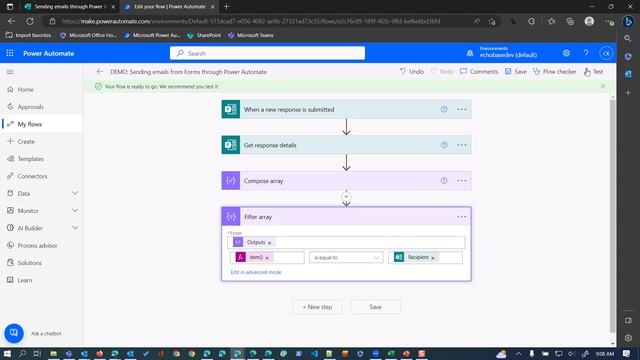Open Task View on the taskbar
Viewport: 640px width, 360px height.
pos(37,353)
